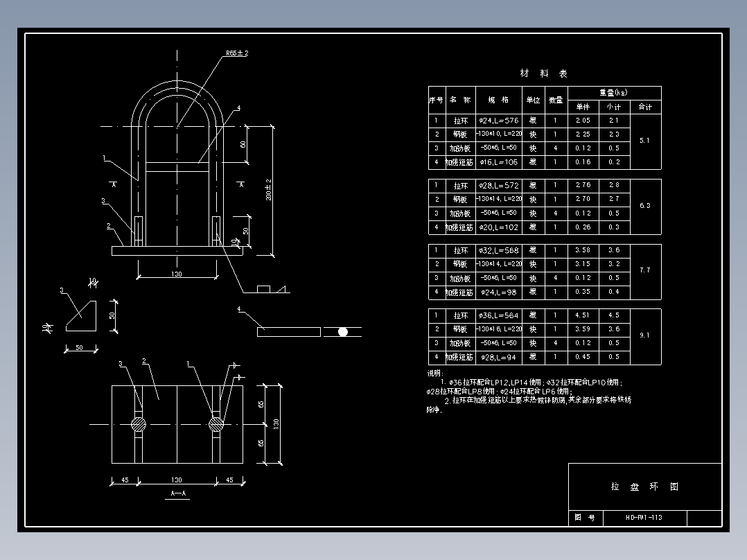Click the φ24,L=98 specification cell
Screen dimensions: 747x560
(x=499, y=292)
